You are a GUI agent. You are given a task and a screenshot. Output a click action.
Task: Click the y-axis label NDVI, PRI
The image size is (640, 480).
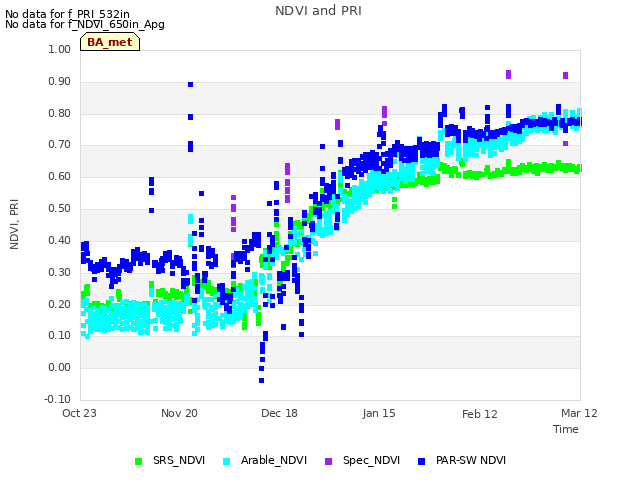tap(14, 224)
